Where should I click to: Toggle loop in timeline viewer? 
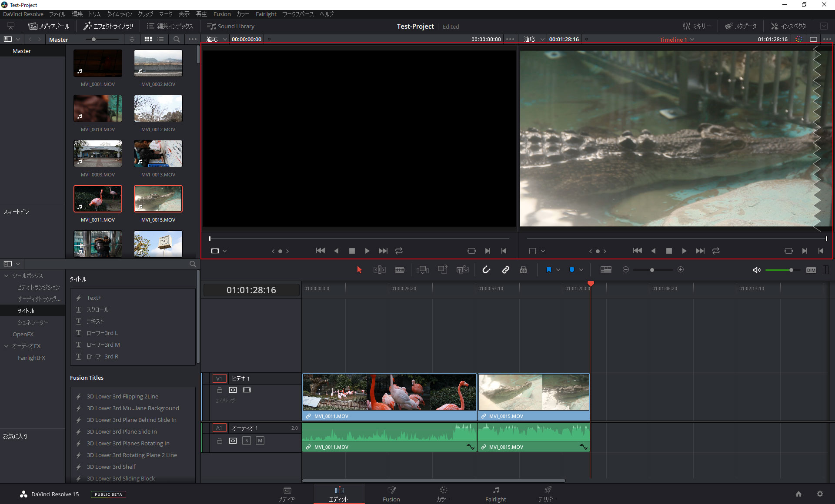[716, 251]
